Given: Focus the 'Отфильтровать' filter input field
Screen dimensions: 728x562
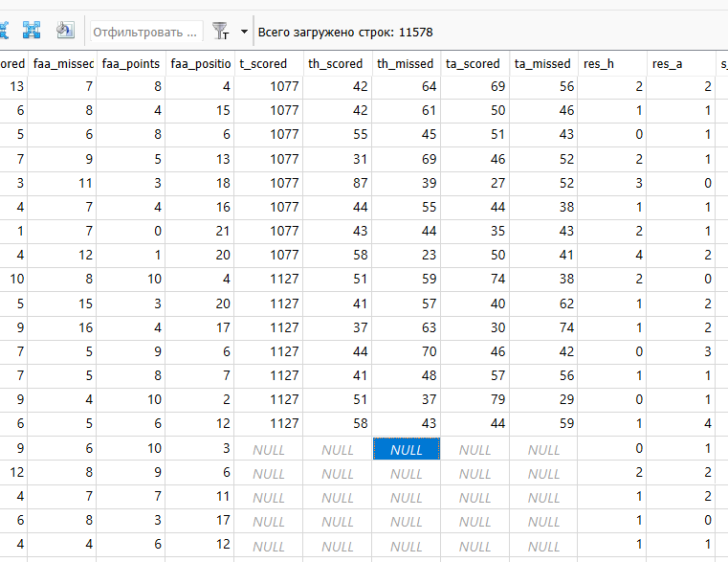Looking at the screenshot, I should (146, 32).
